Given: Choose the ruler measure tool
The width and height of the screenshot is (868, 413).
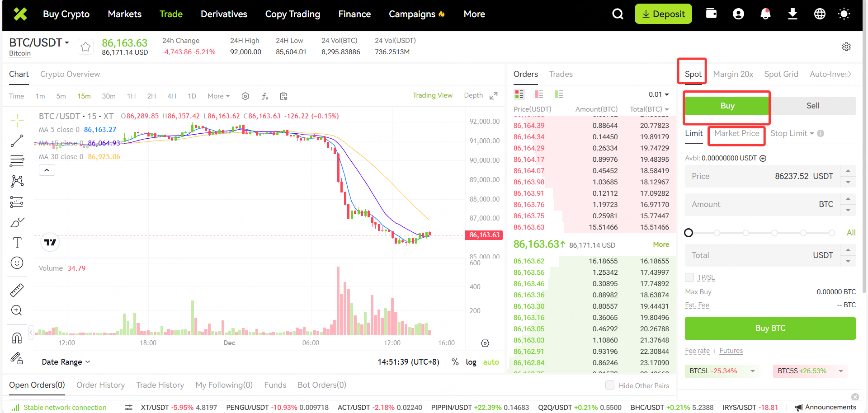Looking at the screenshot, I should tap(17, 290).
